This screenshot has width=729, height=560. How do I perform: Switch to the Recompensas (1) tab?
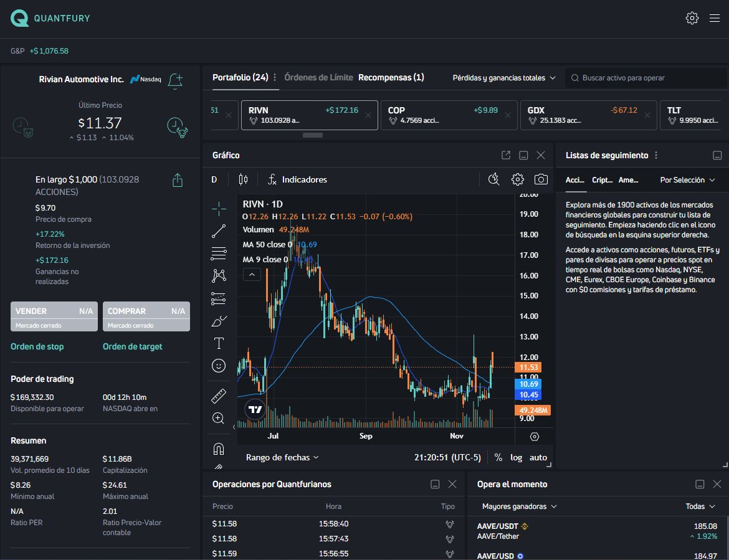391,77
